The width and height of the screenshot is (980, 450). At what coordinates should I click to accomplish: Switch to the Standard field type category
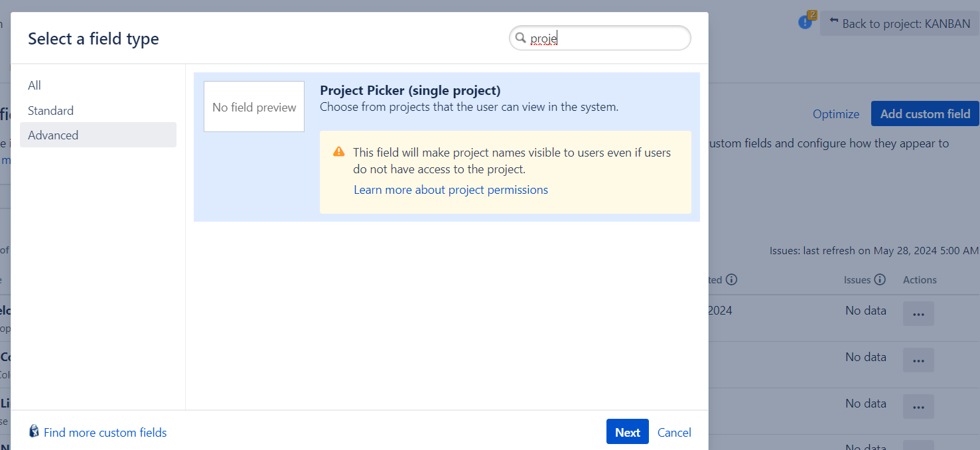(x=50, y=111)
